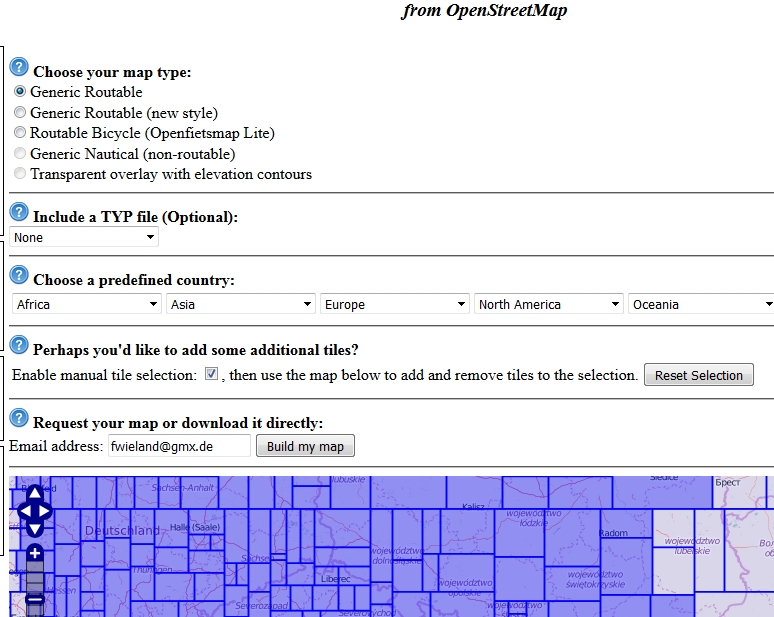Click help icon beside Choose your map type
Viewport: 774px width, 617px height.
(x=19, y=68)
